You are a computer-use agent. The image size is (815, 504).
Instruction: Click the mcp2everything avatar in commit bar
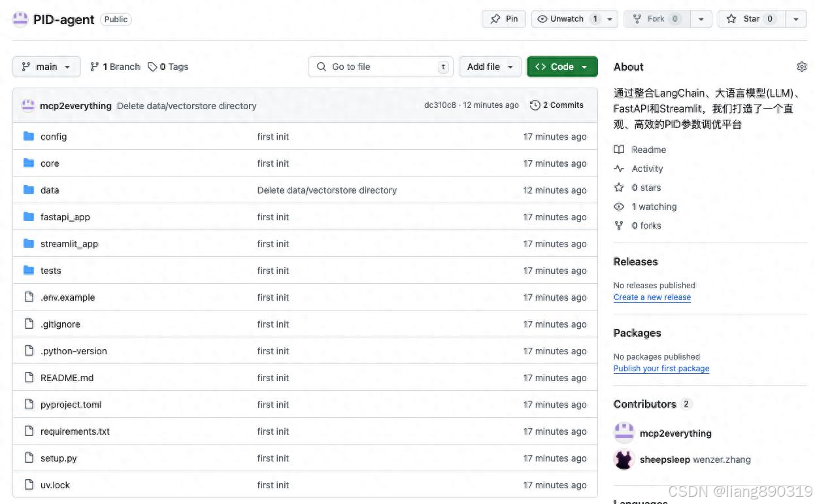28,105
